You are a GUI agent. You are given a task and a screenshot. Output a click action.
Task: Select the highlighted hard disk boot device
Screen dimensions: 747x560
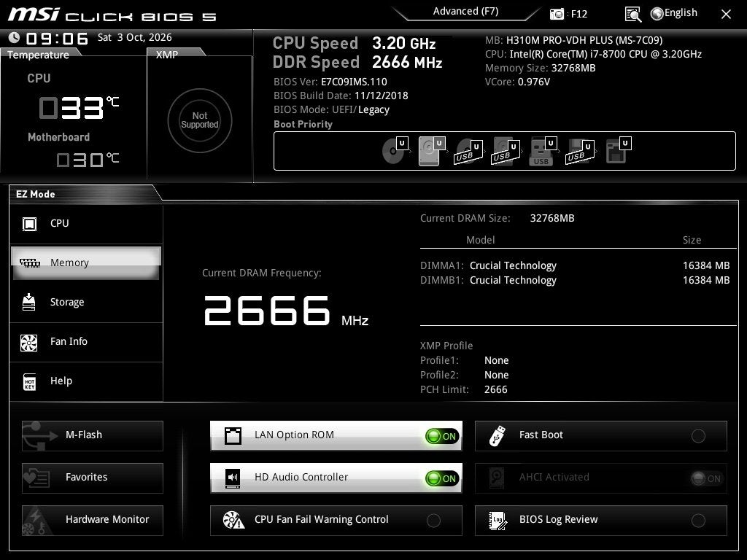431,151
